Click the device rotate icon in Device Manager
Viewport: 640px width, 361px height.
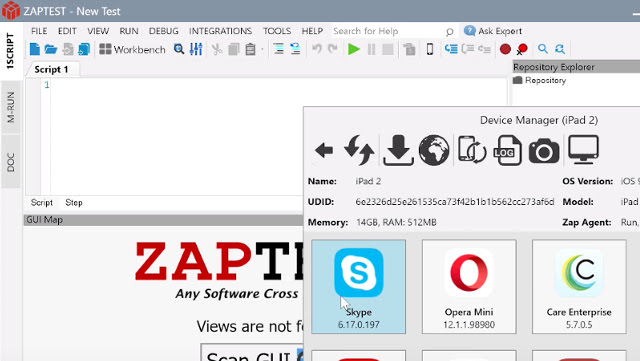(472, 150)
